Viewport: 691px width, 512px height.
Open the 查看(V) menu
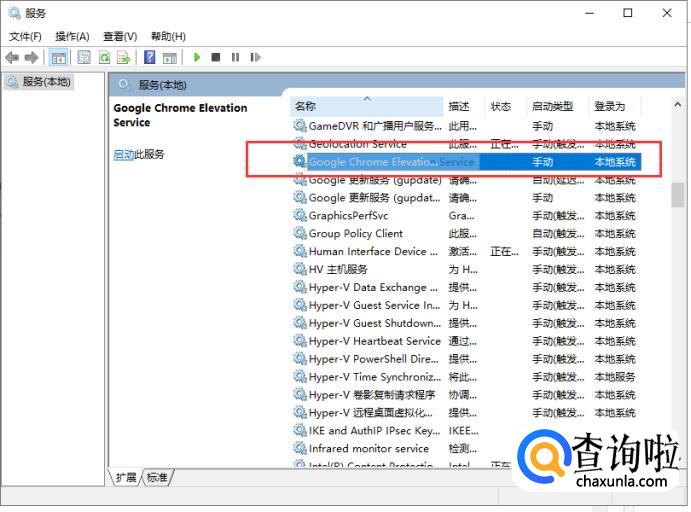click(x=120, y=36)
